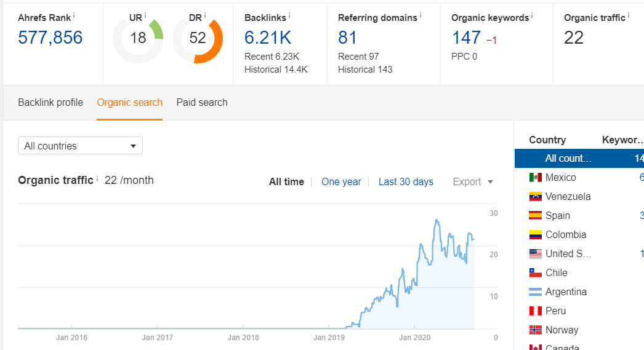Click the Recent 97 referring domains text

click(358, 57)
